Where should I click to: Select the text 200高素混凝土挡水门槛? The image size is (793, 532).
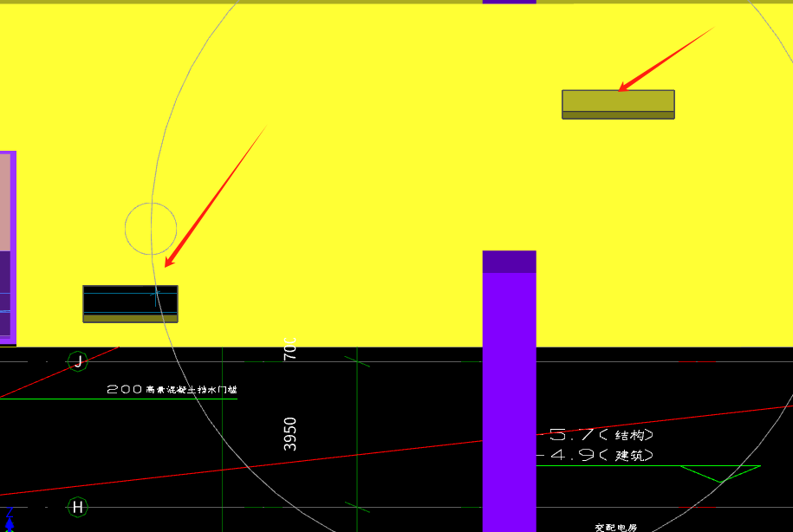[x=172, y=389]
